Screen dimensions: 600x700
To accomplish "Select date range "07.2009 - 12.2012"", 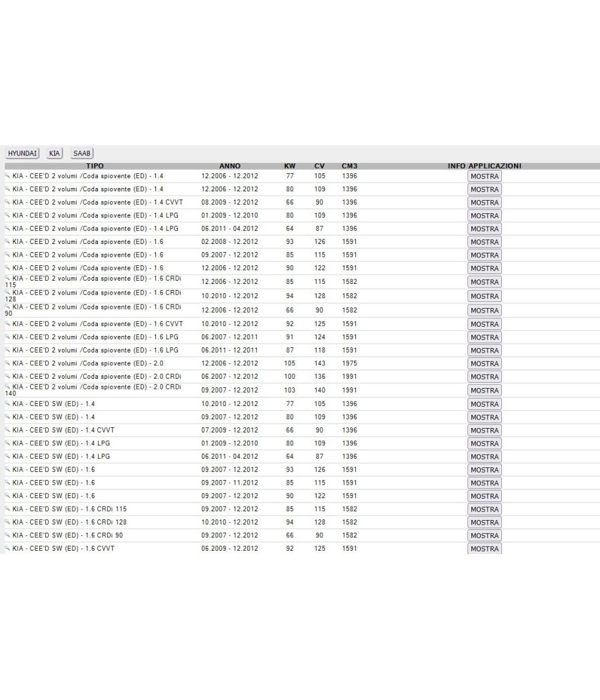I will click(229, 430).
